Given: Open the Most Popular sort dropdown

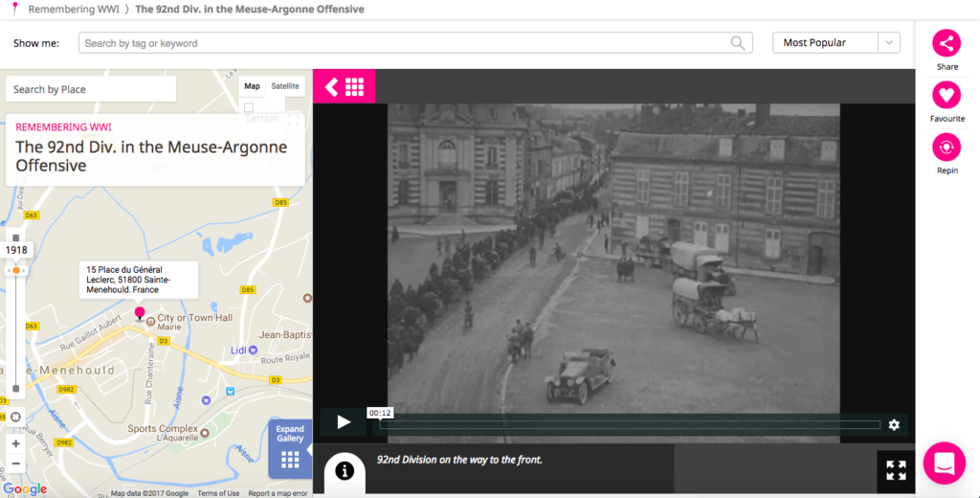Looking at the screenshot, I should point(835,42).
